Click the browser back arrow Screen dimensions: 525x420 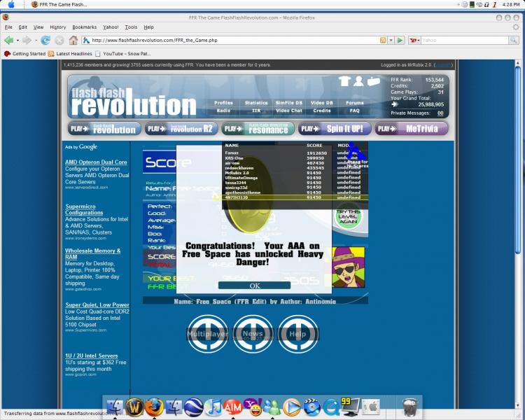(9, 40)
